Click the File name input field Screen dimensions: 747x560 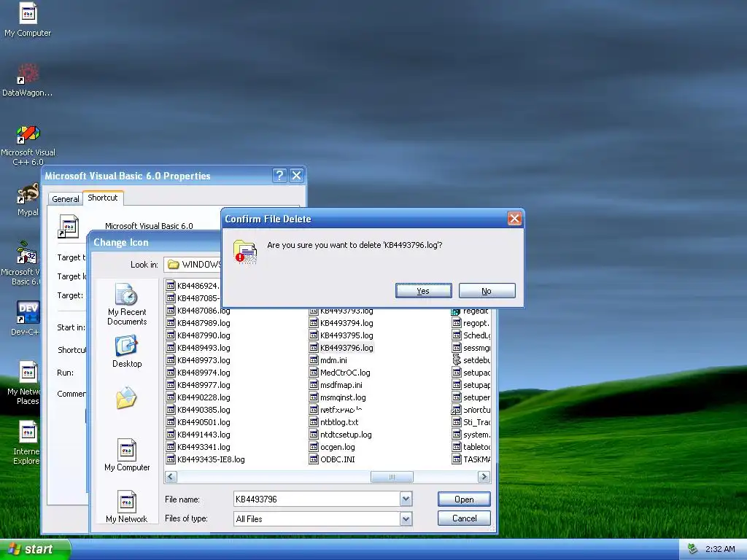317,499
